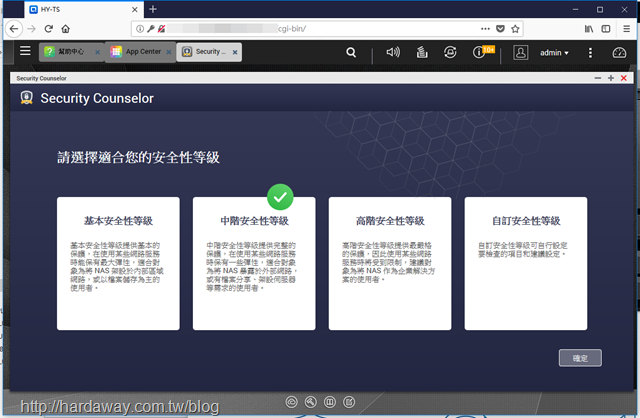The width and height of the screenshot is (640, 418).
Task: Switch to the Security Counselor desktop tab
Action: 209,52
